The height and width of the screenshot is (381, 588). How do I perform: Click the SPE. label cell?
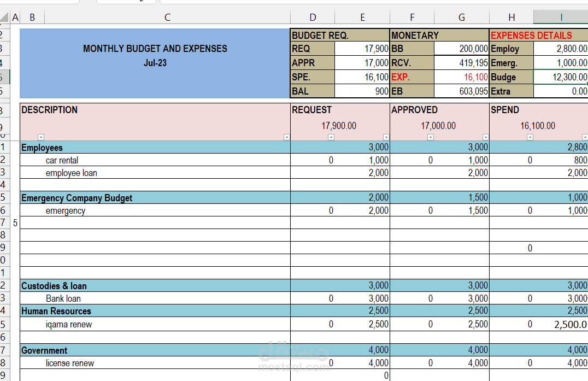tap(313, 77)
